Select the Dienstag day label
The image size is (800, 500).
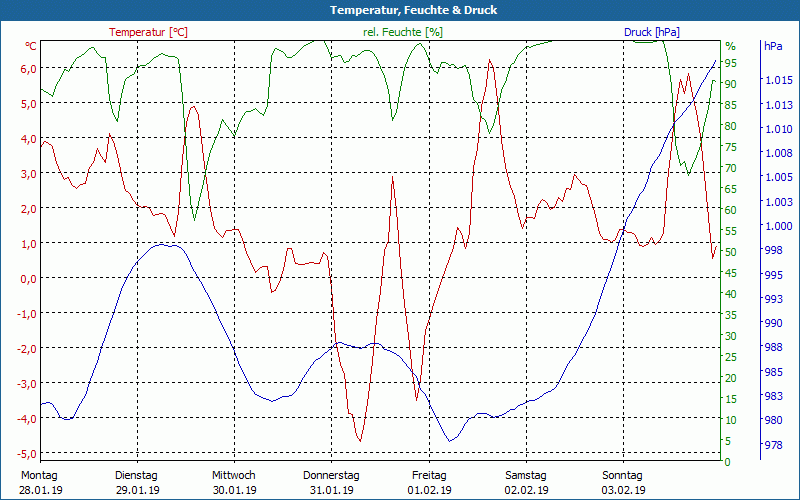point(137,475)
